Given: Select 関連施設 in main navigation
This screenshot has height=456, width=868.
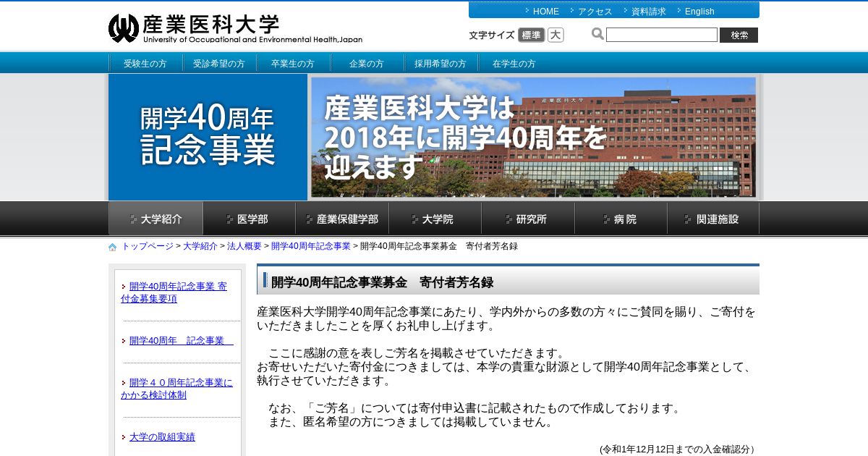Looking at the screenshot, I should (x=713, y=219).
